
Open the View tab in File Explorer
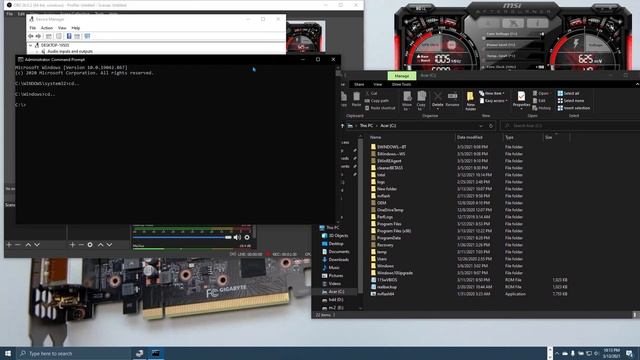378,84
